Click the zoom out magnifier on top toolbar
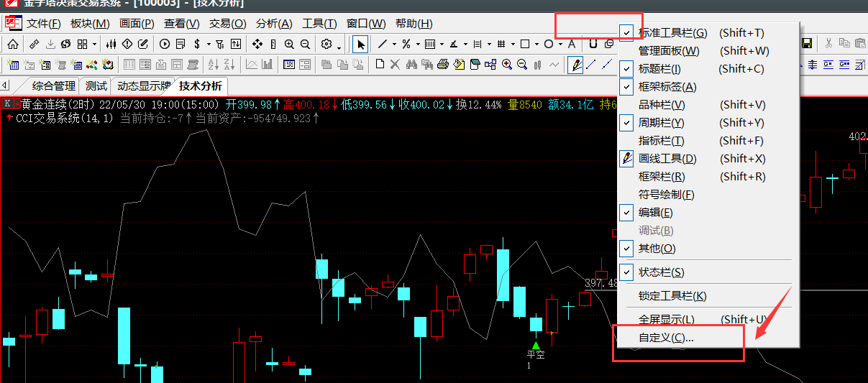This screenshot has width=868, height=383. pyautogui.click(x=305, y=44)
